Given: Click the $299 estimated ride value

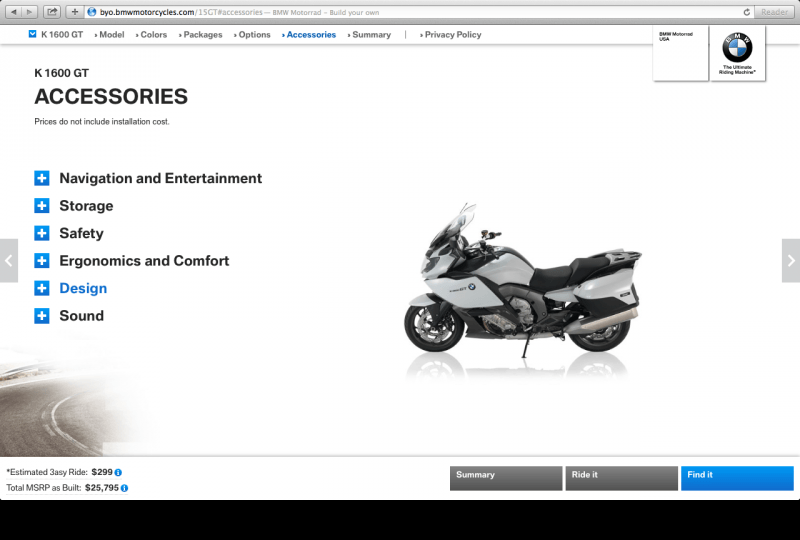Looking at the screenshot, I should coord(102,472).
